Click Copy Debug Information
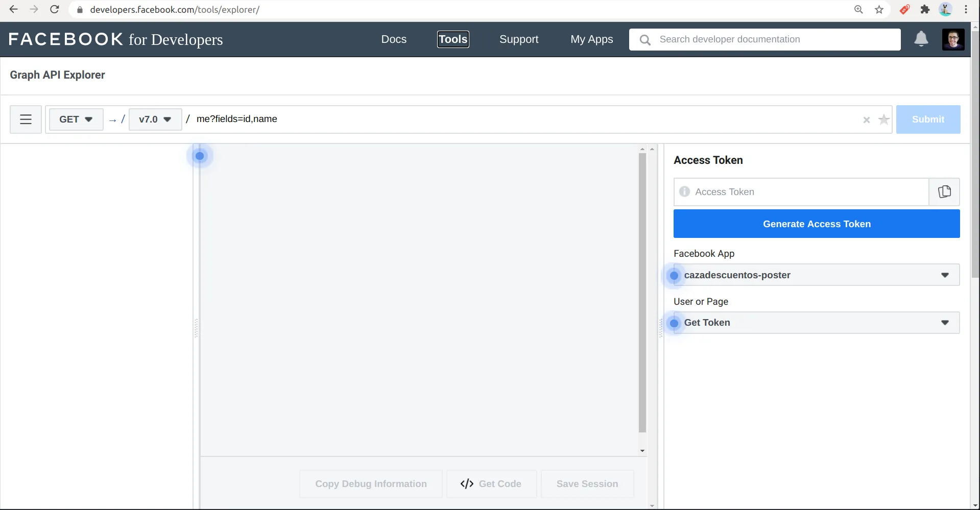 (371, 484)
